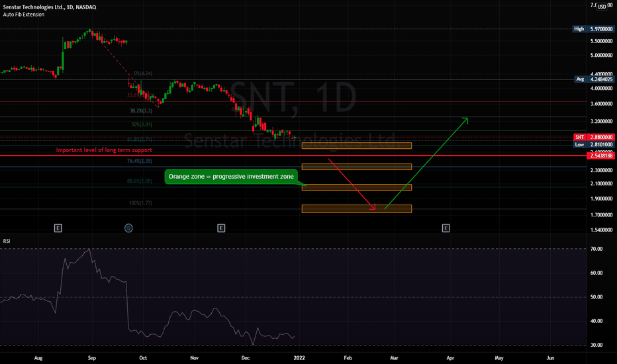Click the 1.5400000 value on price axis
617x364 pixels.
tap(601, 230)
